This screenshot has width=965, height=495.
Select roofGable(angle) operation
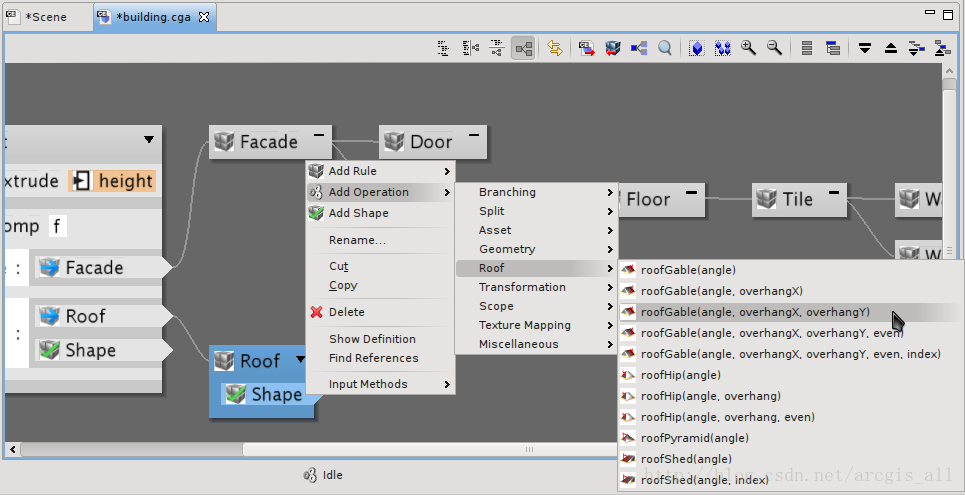pos(791,270)
